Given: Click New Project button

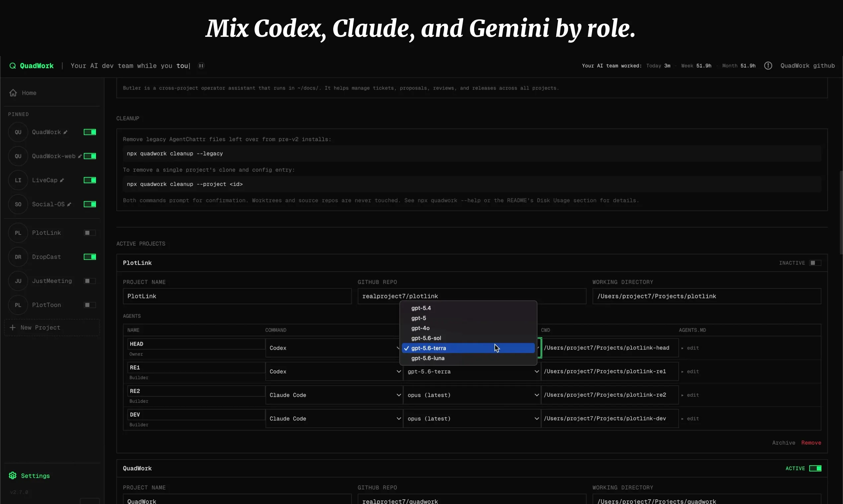Looking at the screenshot, I should (52, 327).
